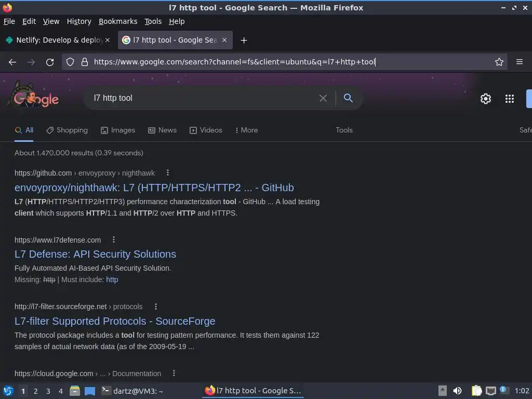
Task: Switch to the Netlify tab
Action: click(58, 40)
